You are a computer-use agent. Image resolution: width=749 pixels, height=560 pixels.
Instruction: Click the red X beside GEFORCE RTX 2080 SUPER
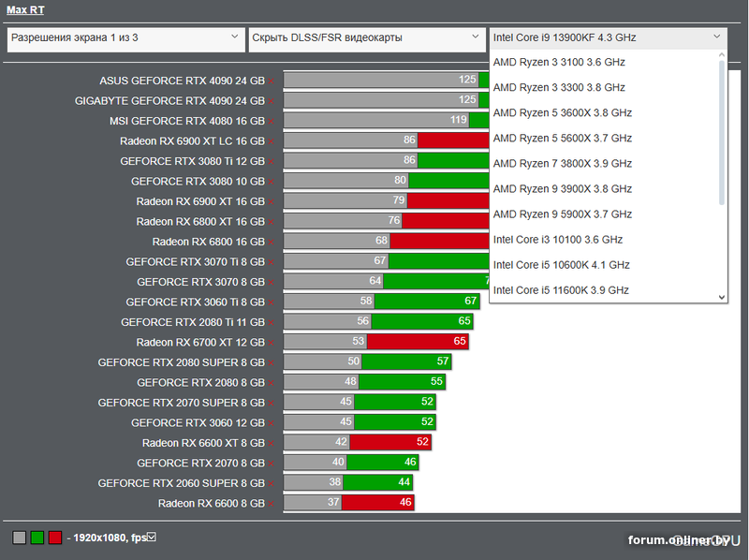coord(271,362)
